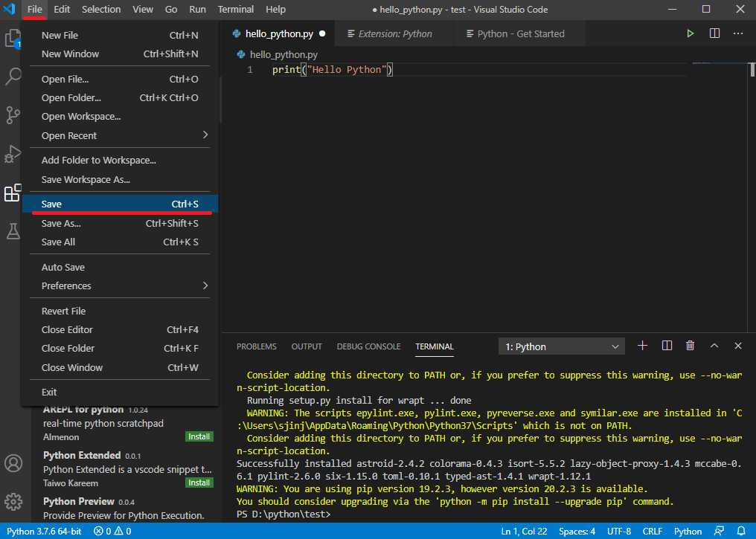
Task: Open the Run menu
Action: (197, 9)
